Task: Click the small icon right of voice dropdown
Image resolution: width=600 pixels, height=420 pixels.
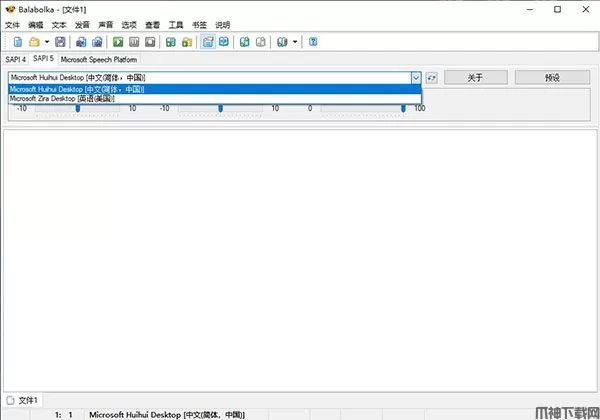Action: tap(432, 77)
